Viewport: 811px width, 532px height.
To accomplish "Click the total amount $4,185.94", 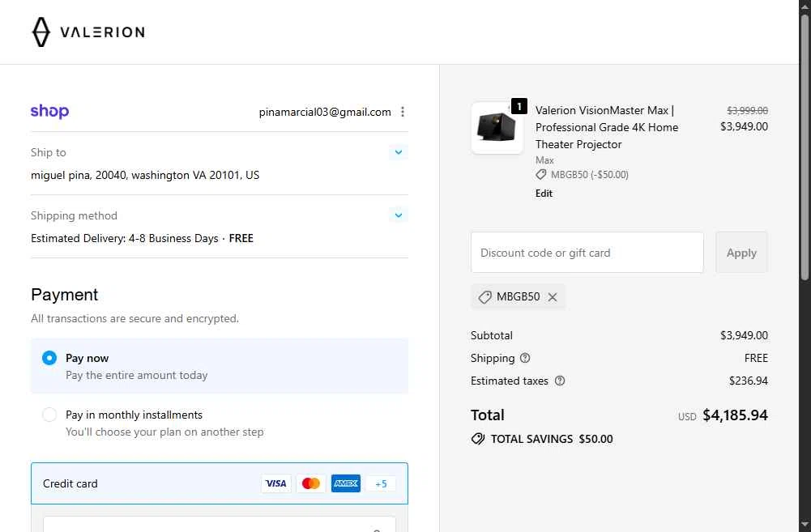I will click(735, 415).
